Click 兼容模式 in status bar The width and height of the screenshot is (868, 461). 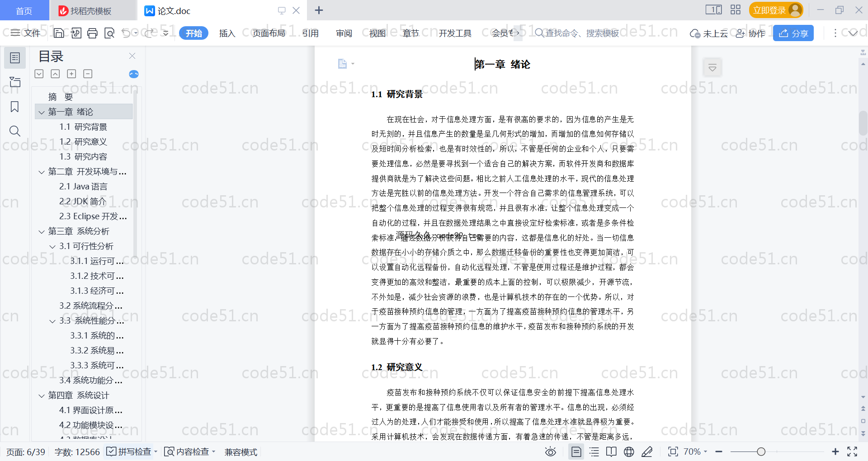coord(241,452)
